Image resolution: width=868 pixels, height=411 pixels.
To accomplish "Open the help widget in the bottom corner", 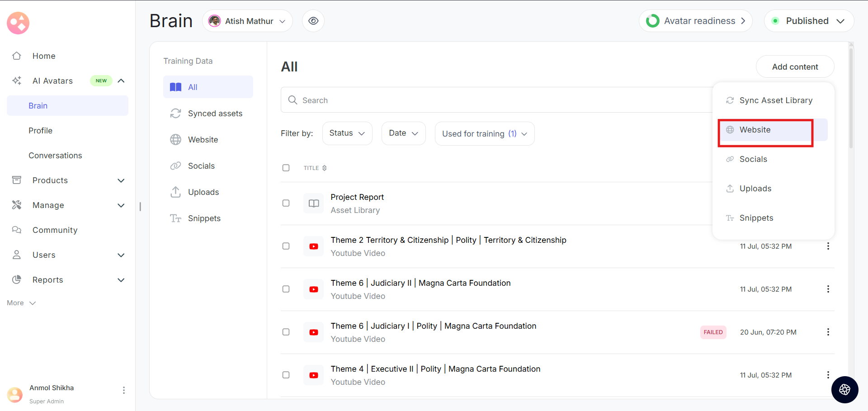I will click(844, 389).
